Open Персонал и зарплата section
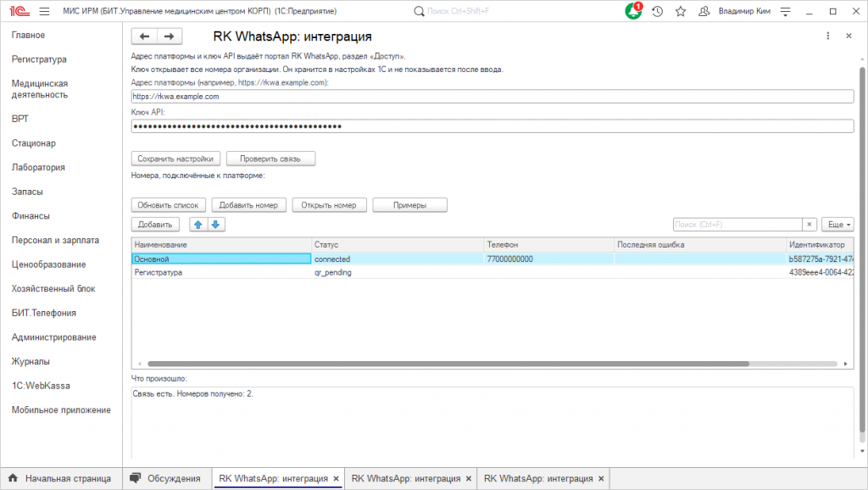This screenshot has height=490, width=868. pyautogui.click(x=55, y=240)
